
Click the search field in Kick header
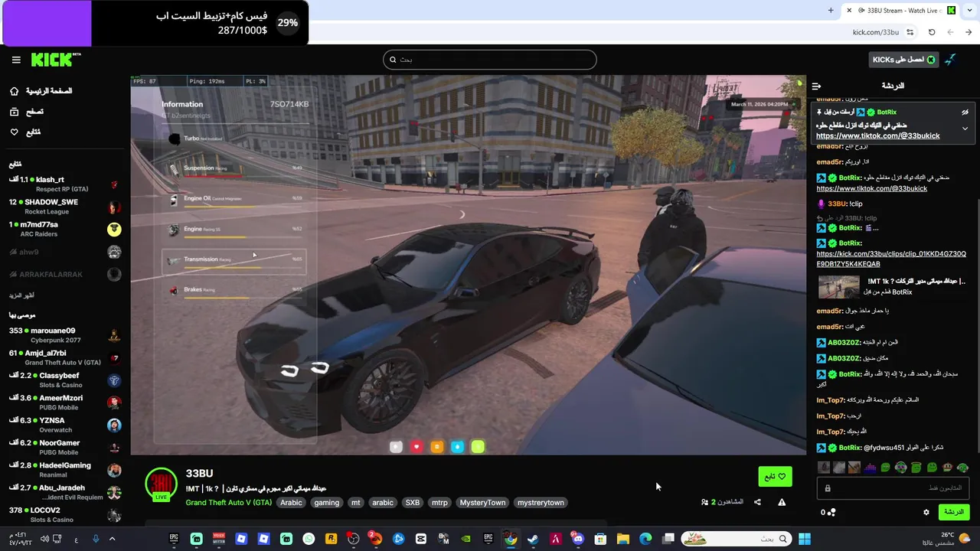pos(490,60)
